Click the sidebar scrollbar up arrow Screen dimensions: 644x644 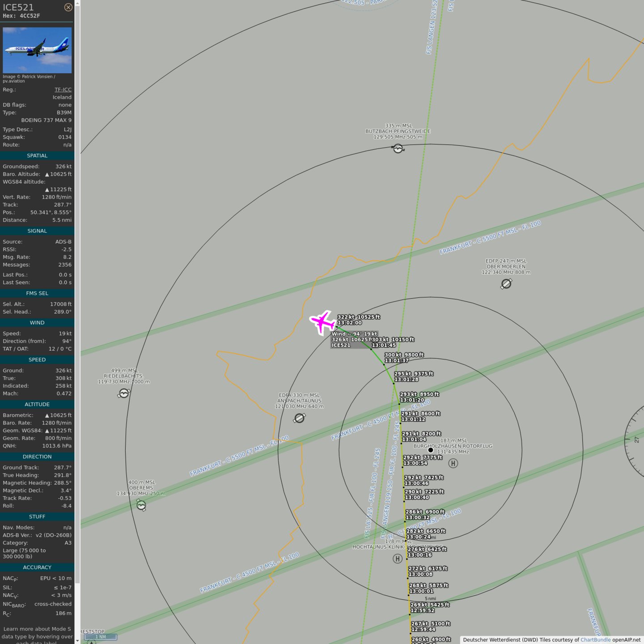[77, 3]
